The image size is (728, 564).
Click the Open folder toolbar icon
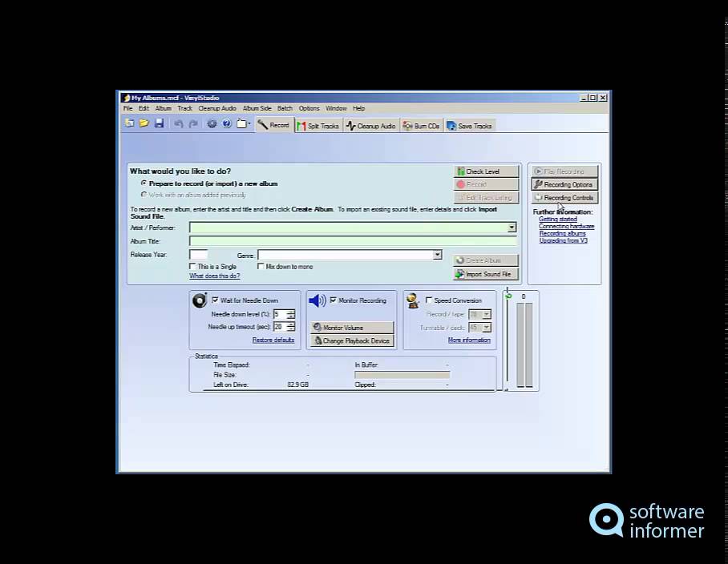(x=144, y=123)
